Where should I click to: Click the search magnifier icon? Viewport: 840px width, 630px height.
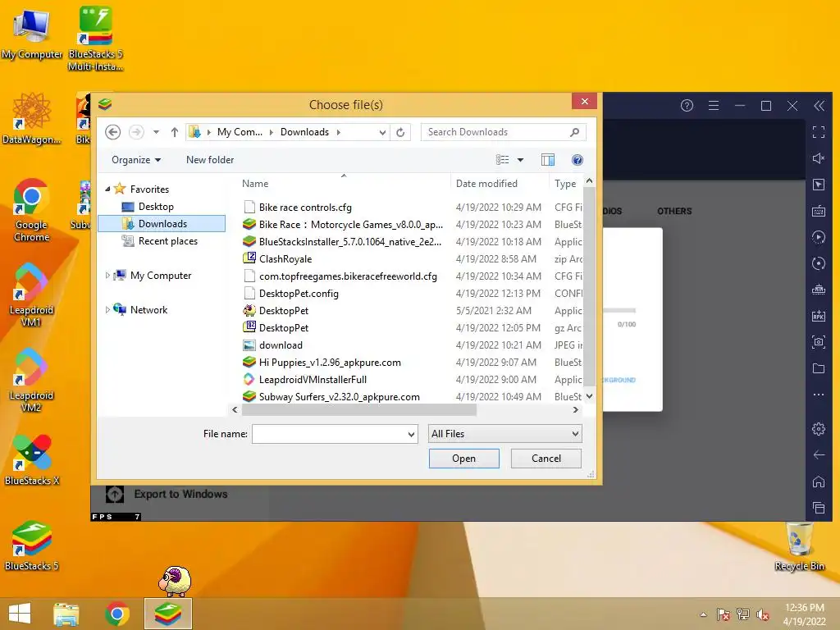pos(575,132)
